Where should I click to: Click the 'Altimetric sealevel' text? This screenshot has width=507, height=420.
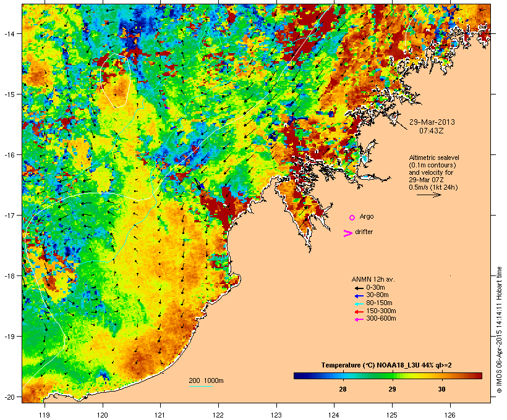tap(434, 158)
